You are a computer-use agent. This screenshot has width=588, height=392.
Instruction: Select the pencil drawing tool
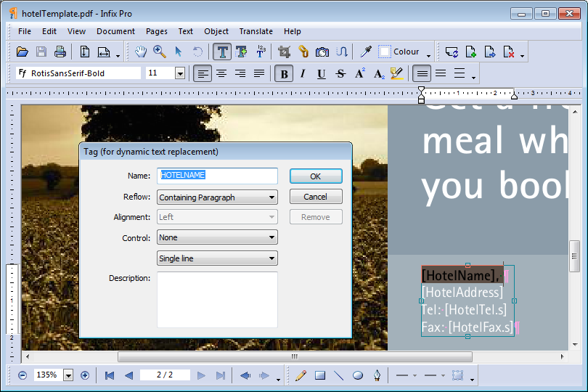point(301,375)
